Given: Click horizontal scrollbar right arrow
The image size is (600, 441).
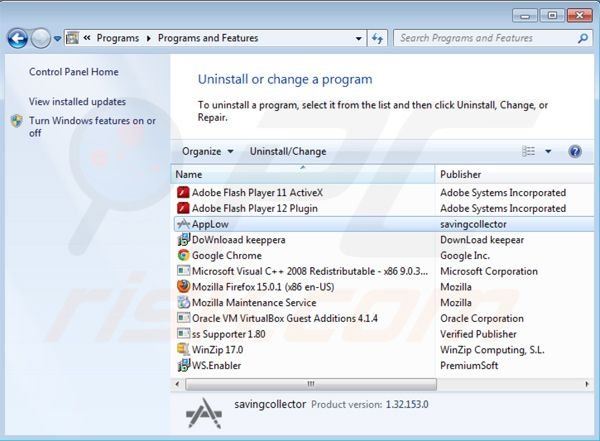Looking at the screenshot, I should pos(587,384).
